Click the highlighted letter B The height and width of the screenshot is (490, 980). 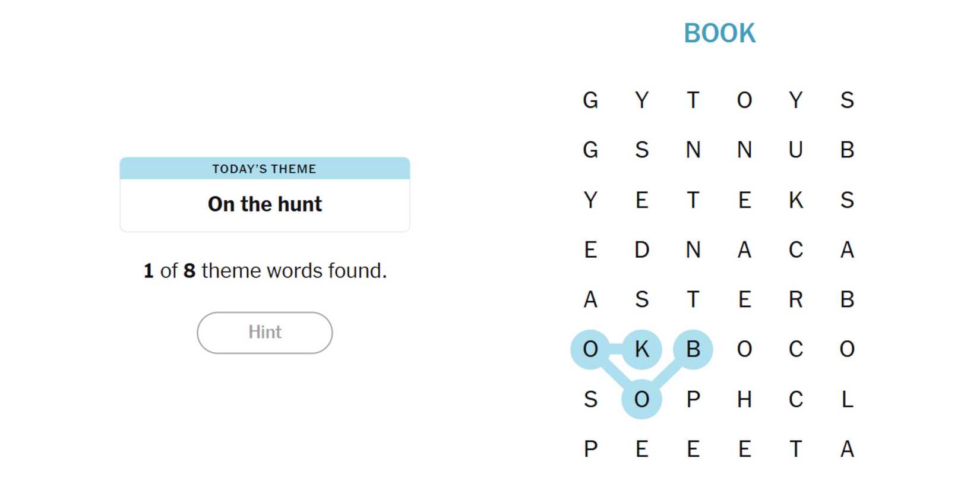point(693,349)
